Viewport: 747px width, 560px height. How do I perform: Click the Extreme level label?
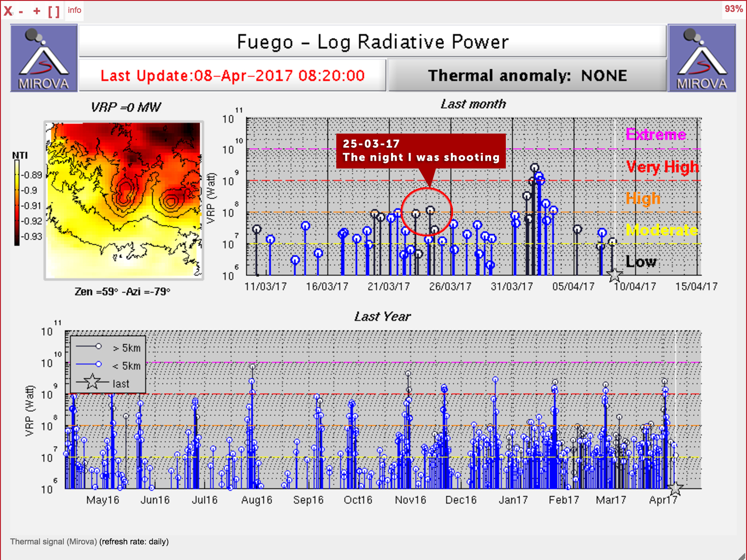pyautogui.click(x=656, y=134)
